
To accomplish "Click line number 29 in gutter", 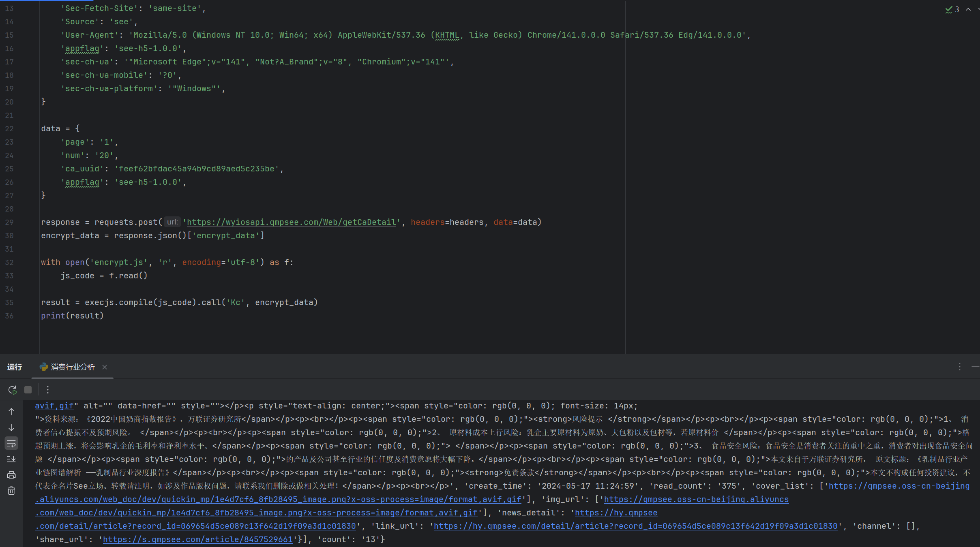I will (x=9, y=222).
